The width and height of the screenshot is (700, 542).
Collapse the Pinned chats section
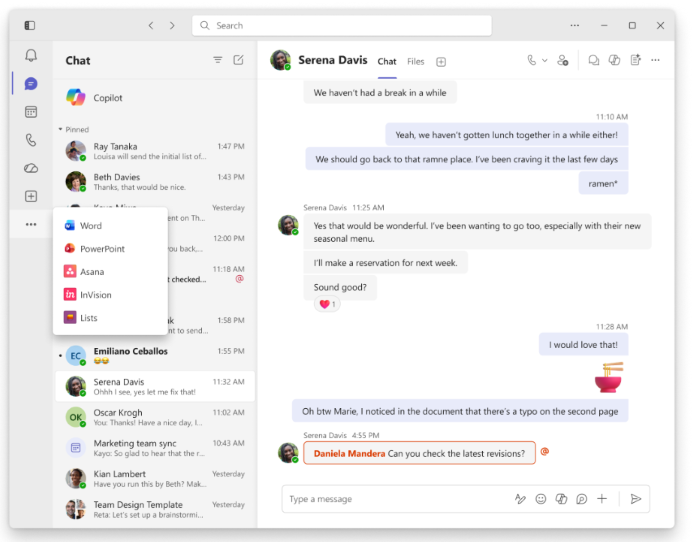(60, 129)
